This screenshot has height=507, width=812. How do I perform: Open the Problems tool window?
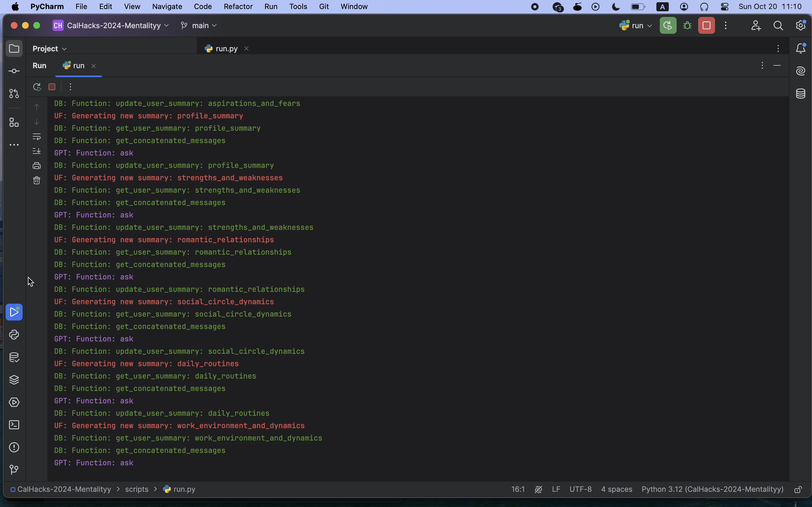pyautogui.click(x=14, y=447)
